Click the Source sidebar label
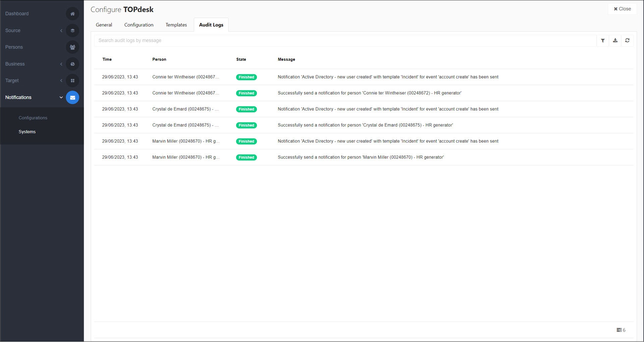The height and width of the screenshot is (342, 644). 13,31
